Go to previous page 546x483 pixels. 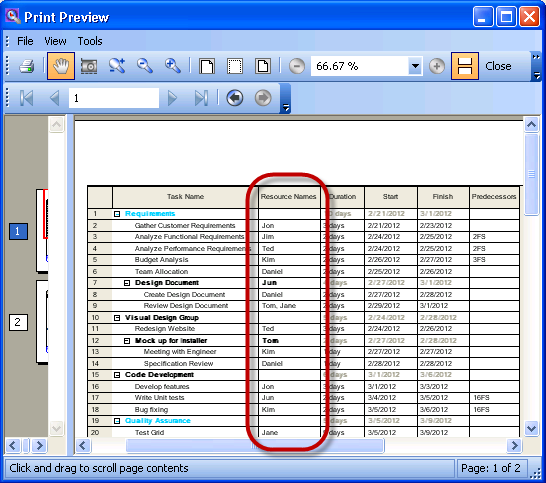click(x=55, y=98)
